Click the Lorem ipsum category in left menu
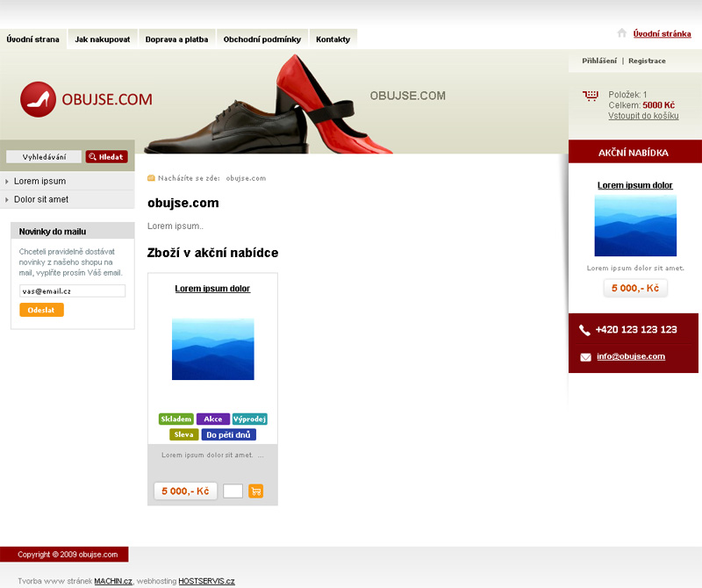Image resolution: width=702 pixels, height=588 pixels. pyautogui.click(x=39, y=182)
